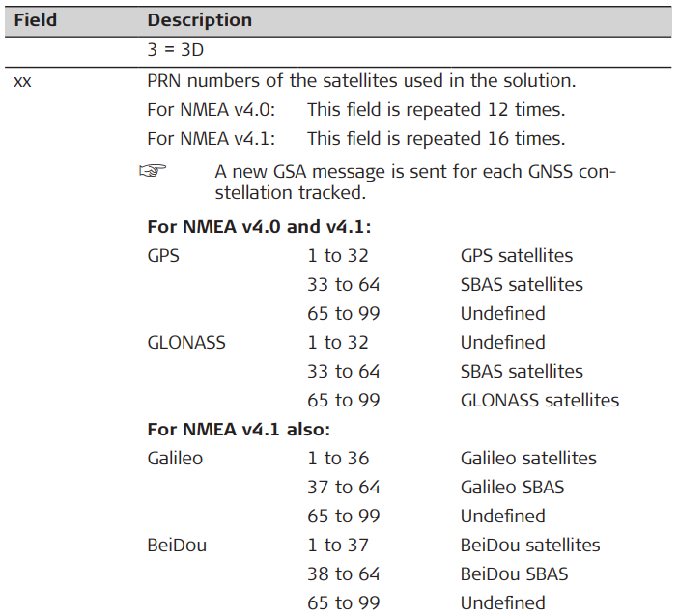The image size is (679, 616).
Task: Click the "GLONASS" constellation row label
Action: [184, 342]
